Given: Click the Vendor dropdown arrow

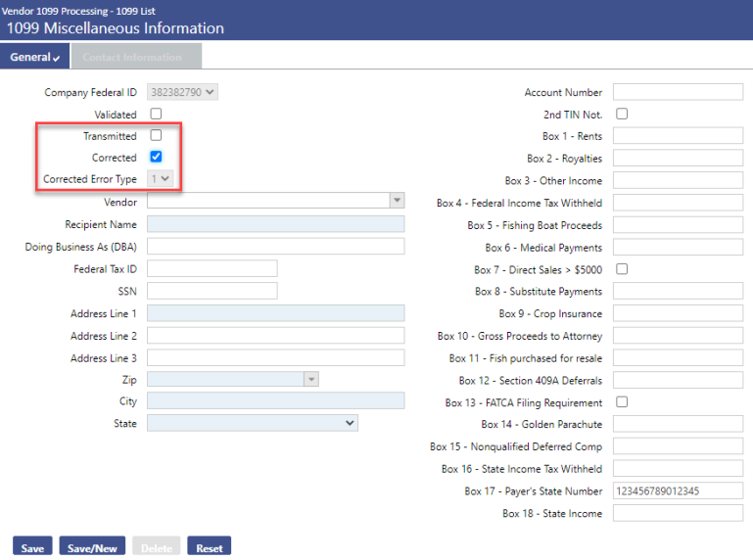Looking at the screenshot, I should tap(397, 201).
